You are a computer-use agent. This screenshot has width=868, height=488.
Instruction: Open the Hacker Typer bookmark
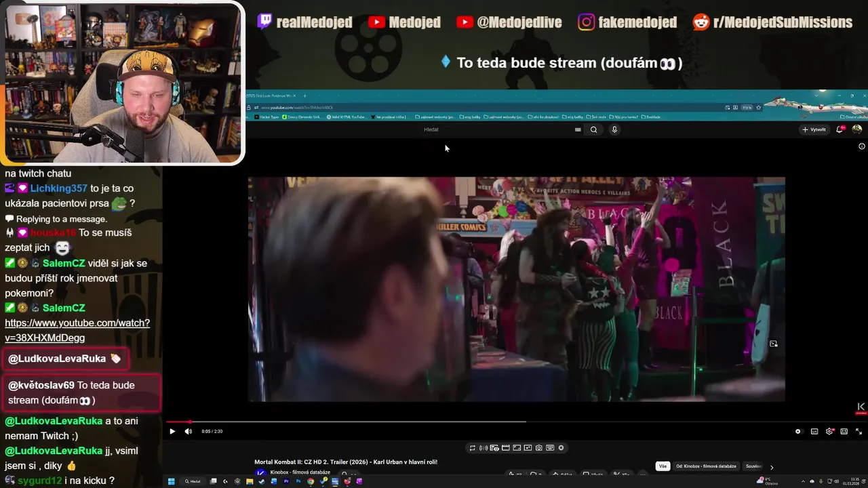pos(267,117)
